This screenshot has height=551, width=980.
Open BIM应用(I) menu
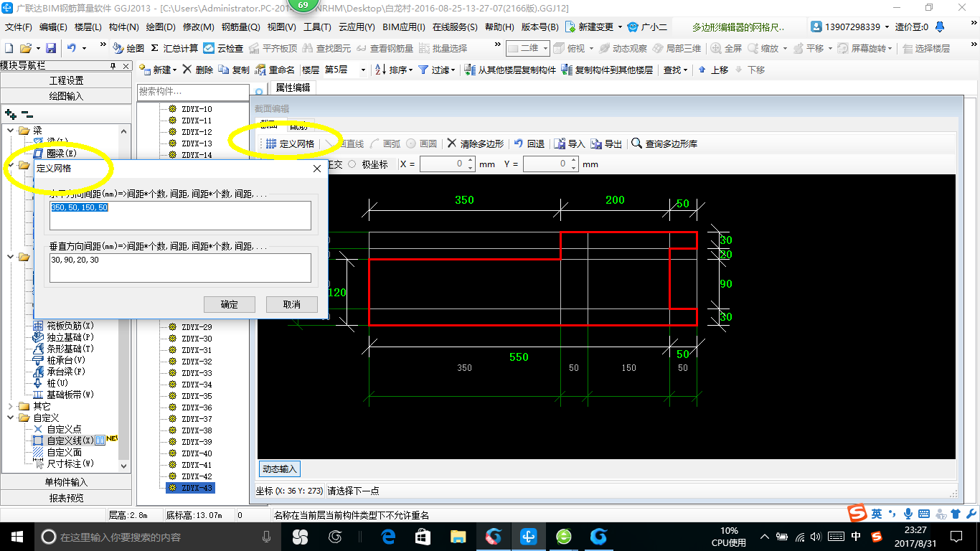coord(404,27)
